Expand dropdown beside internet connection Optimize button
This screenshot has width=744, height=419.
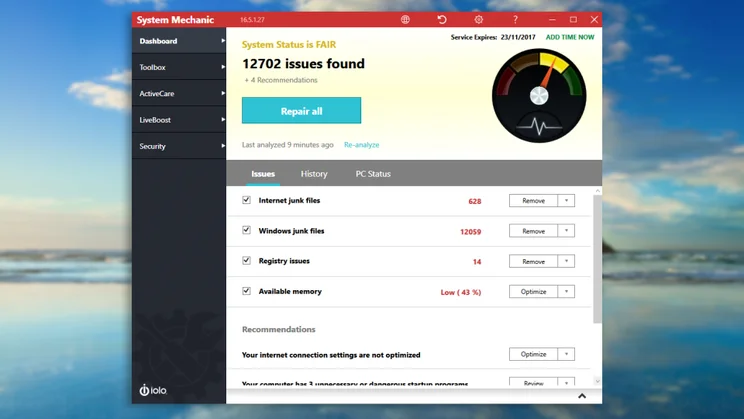[566, 354]
